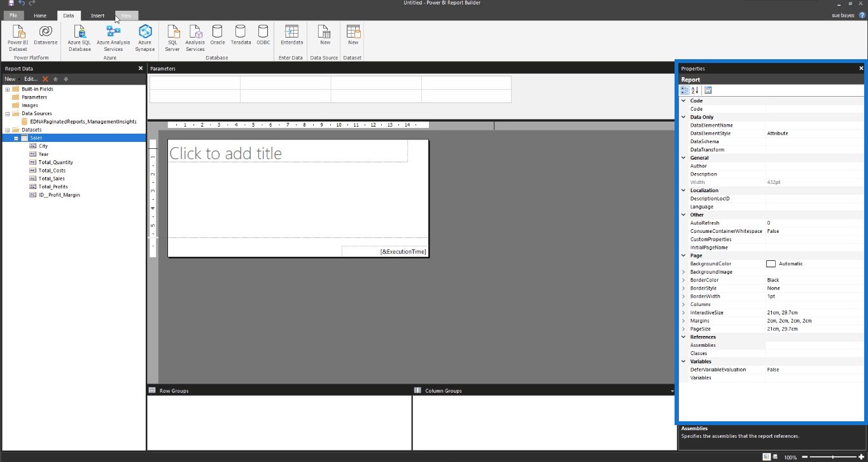
Task: Create a New Data Source
Action: 325,36
